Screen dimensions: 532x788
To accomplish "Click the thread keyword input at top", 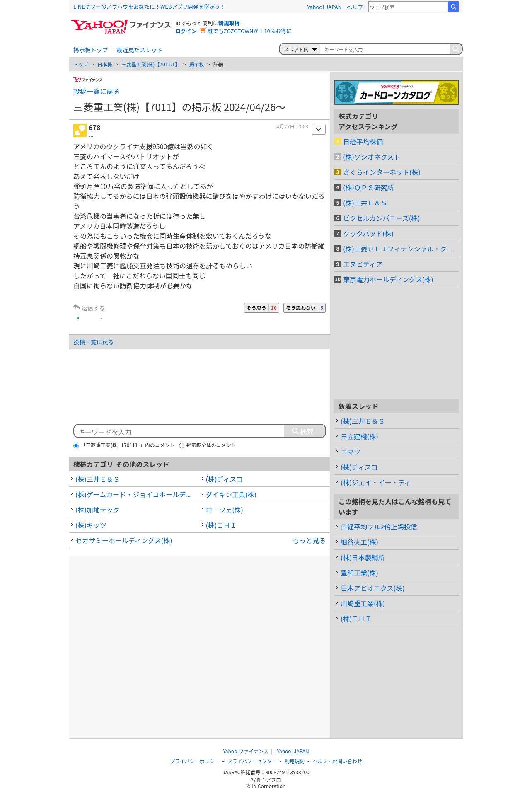I will (x=385, y=49).
